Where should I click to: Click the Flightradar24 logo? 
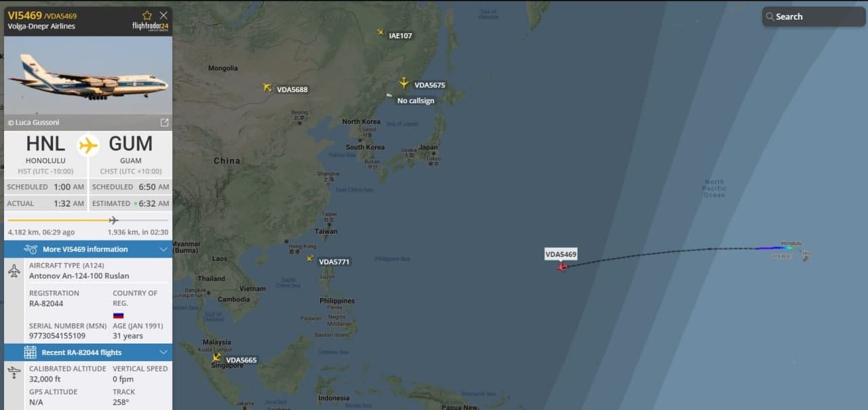click(151, 26)
